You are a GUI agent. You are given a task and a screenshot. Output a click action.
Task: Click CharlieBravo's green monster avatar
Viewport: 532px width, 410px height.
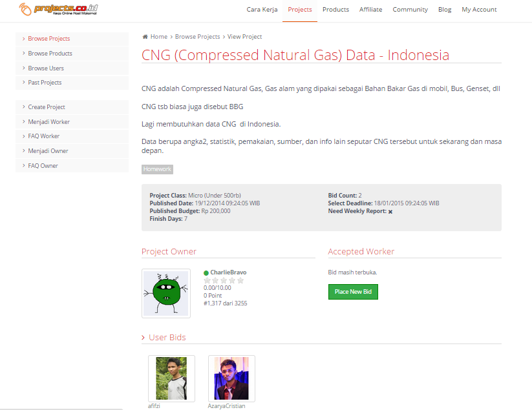[x=166, y=293]
